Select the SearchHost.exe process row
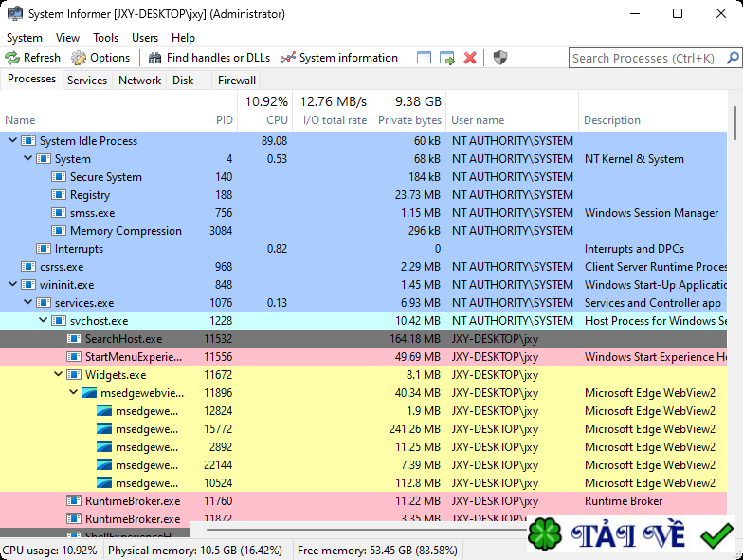The width and height of the screenshot is (743, 560). click(x=123, y=339)
